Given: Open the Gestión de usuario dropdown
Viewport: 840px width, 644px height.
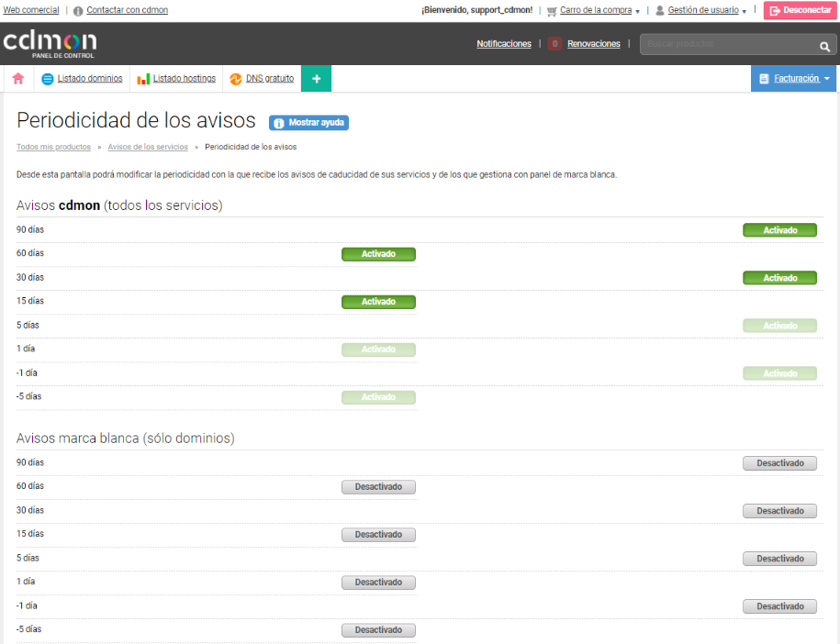Looking at the screenshot, I should click(x=707, y=10).
